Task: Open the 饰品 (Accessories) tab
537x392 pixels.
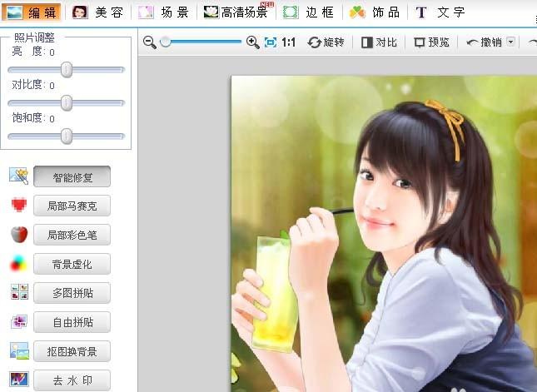Action: click(x=375, y=12)
